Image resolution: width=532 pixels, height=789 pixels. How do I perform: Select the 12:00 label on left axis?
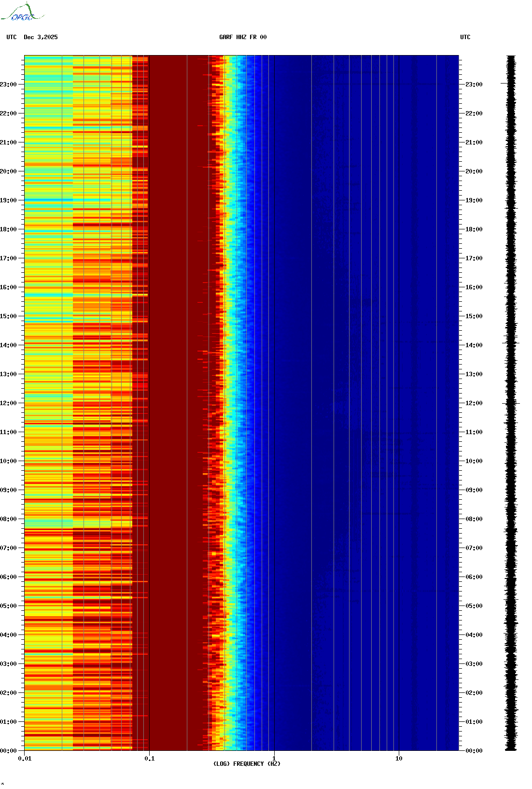(x=8, y=403)
